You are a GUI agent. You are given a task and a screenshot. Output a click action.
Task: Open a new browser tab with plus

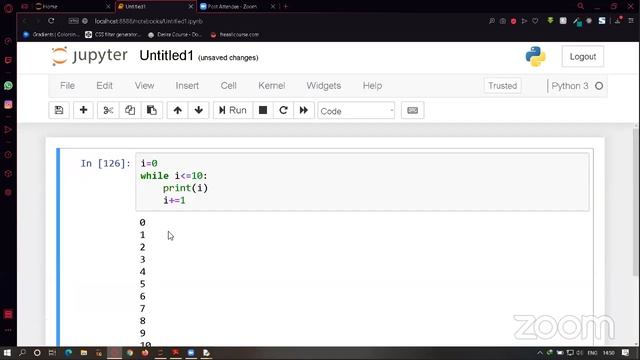tap(286, 7)
